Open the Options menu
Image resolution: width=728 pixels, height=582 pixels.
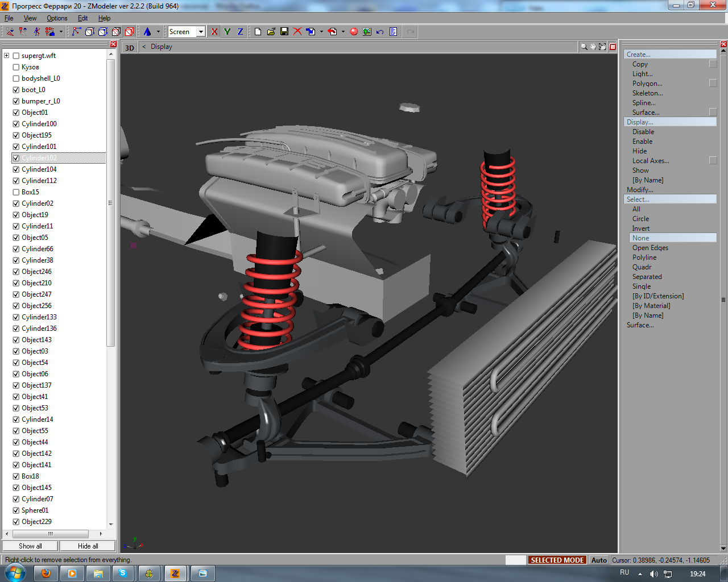[x=57, y=18]
